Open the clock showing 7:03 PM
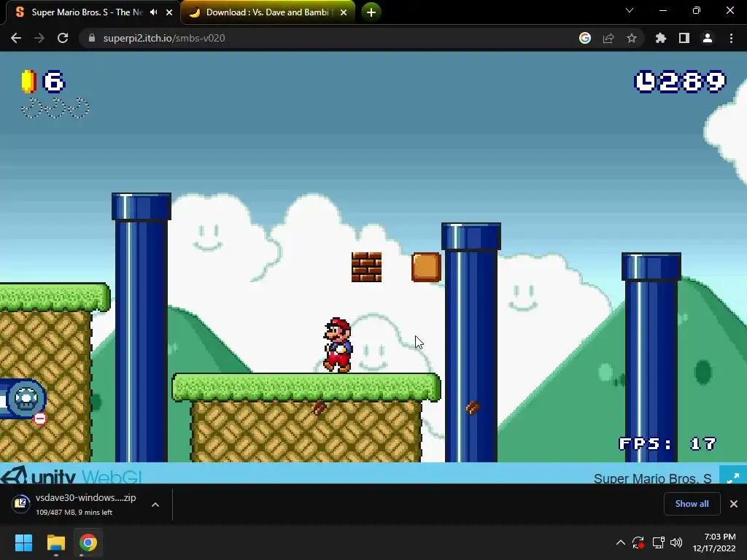 713,542
